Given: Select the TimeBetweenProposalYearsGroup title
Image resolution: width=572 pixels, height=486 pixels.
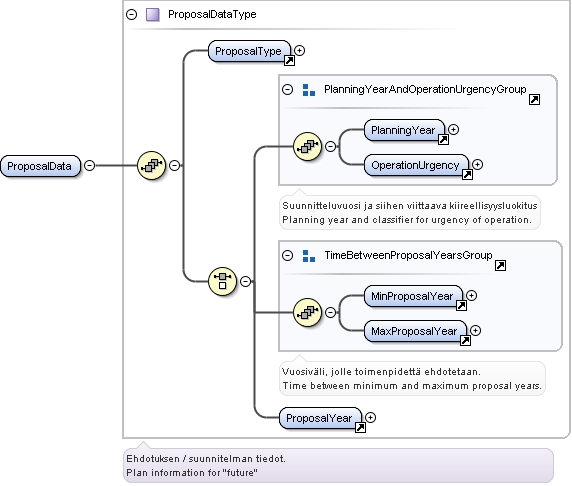Looking at the screenshot, I should pyautogui.click(x=408, y=255).
